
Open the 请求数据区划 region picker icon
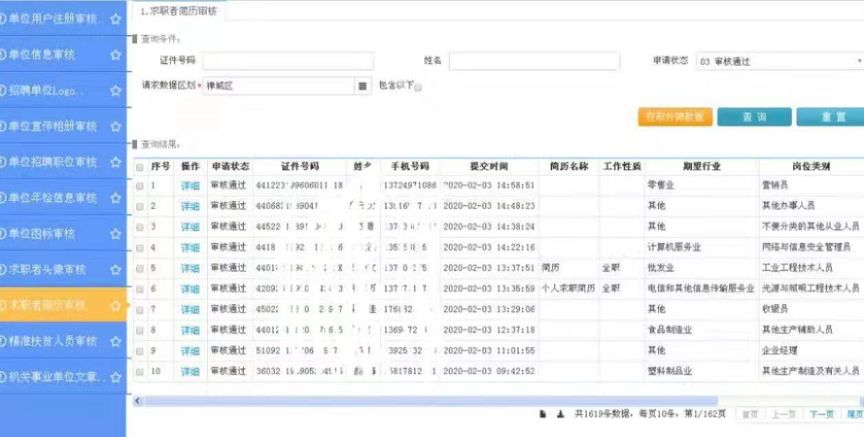pos(362,87)
